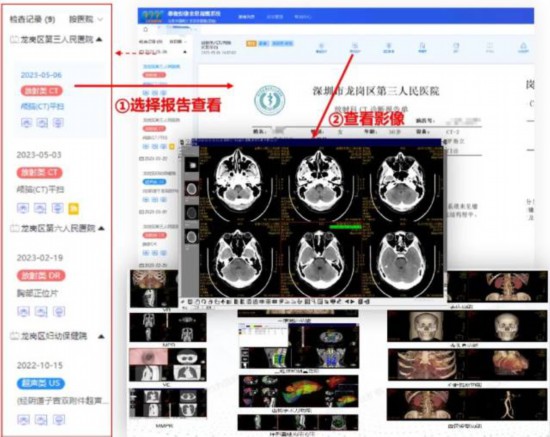Select the top series thumbnail in the CT viewer
Viewport: 550px width, 437px height.
pos(191,165)
